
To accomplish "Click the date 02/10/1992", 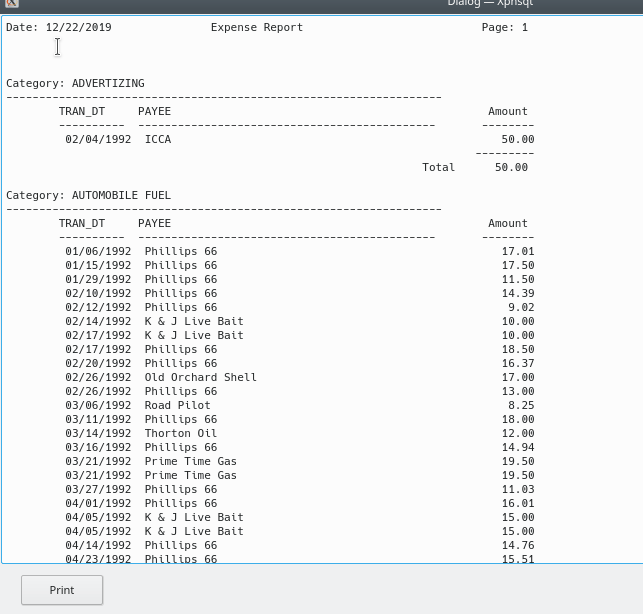I will [98, 293].
